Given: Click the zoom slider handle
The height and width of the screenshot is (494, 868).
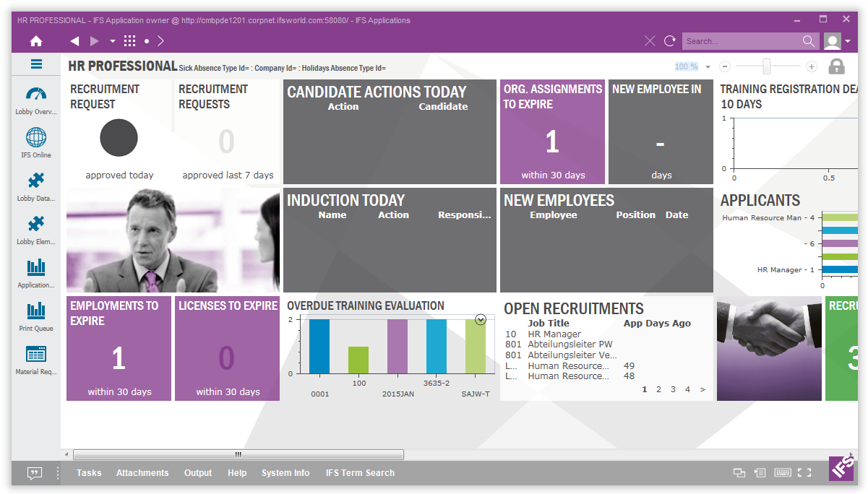Looking at the screenshot, I should [x=766, y=66].
